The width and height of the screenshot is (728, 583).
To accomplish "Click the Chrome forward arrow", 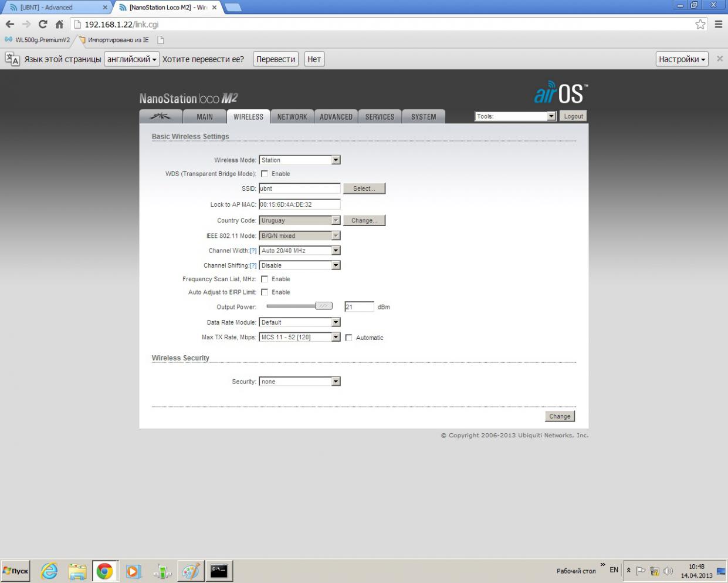I will point(26,24).
